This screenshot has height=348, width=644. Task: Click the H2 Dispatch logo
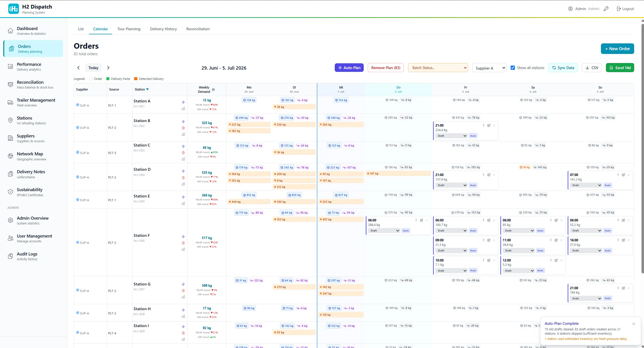13,9
